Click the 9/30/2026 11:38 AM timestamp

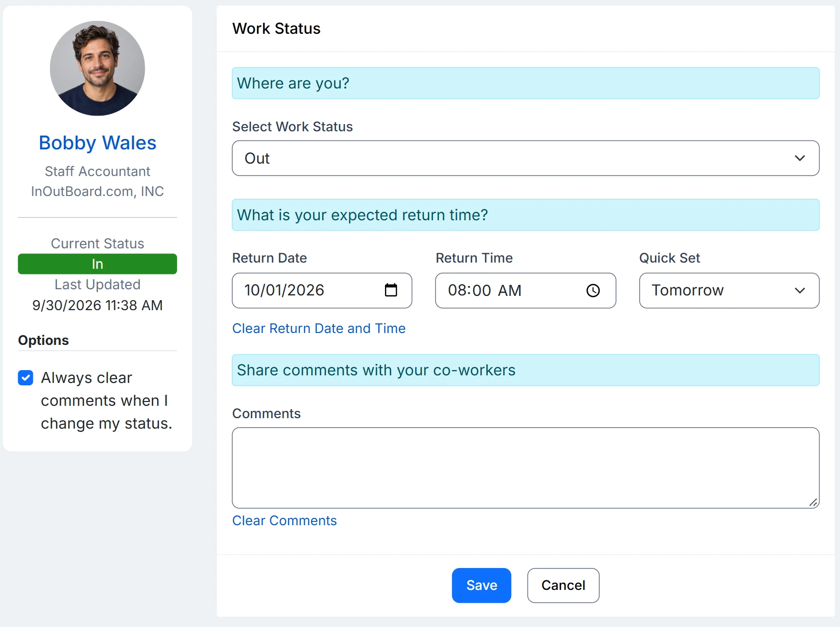tap(98, 305)
